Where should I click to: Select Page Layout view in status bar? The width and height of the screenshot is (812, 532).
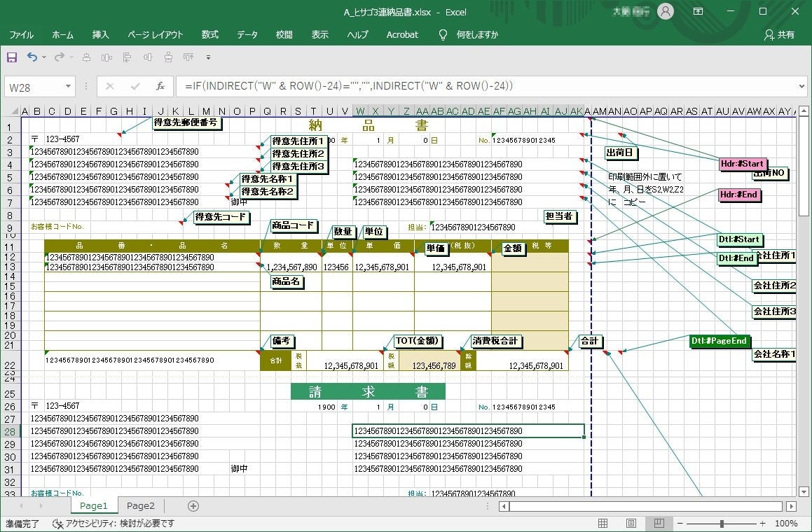[x=630, y=523]
